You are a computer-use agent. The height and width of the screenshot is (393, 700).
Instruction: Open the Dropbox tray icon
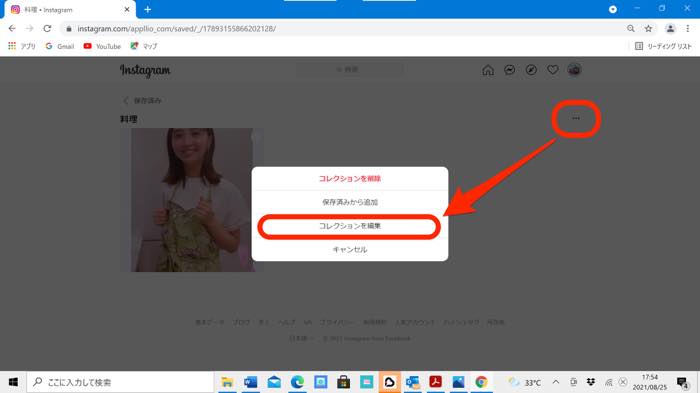tap(591, 382)
